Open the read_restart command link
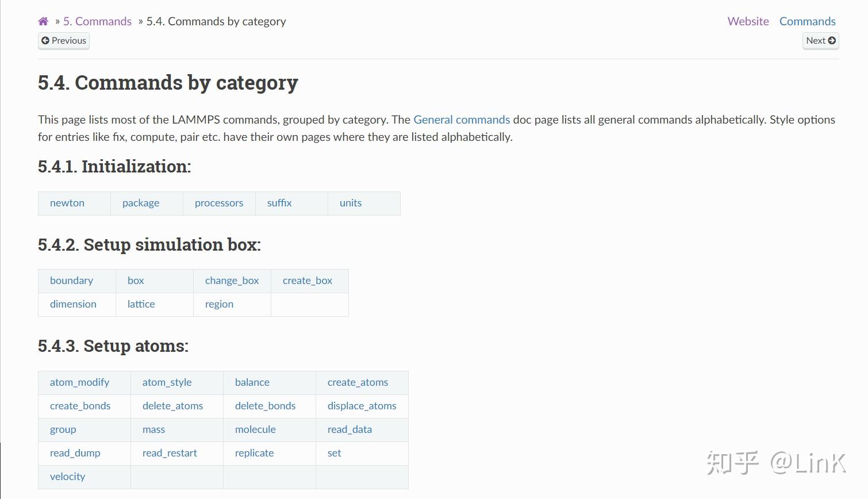This screenshot has width=868, height=499. [170, 453]
